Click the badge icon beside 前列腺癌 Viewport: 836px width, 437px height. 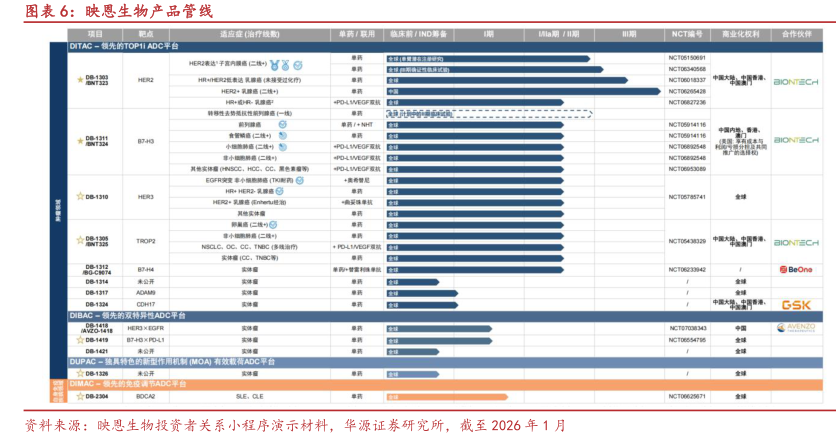[283, 124]
